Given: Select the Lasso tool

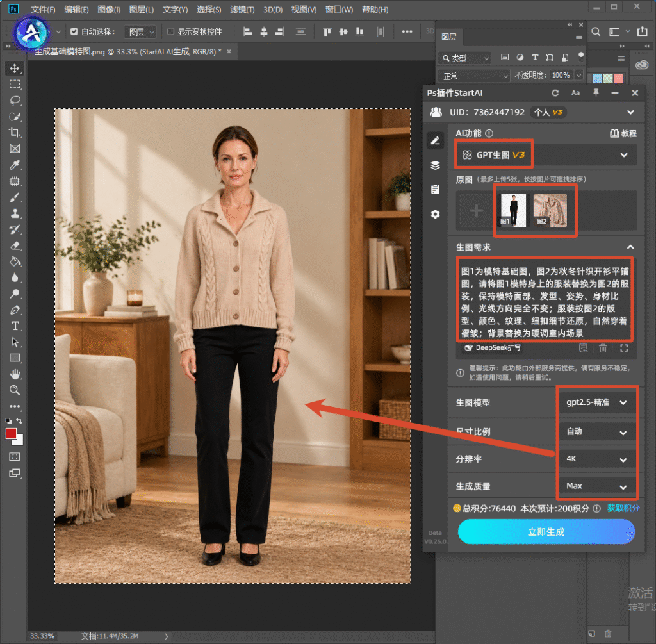Looking at the screenshot, I should (15, 101).
